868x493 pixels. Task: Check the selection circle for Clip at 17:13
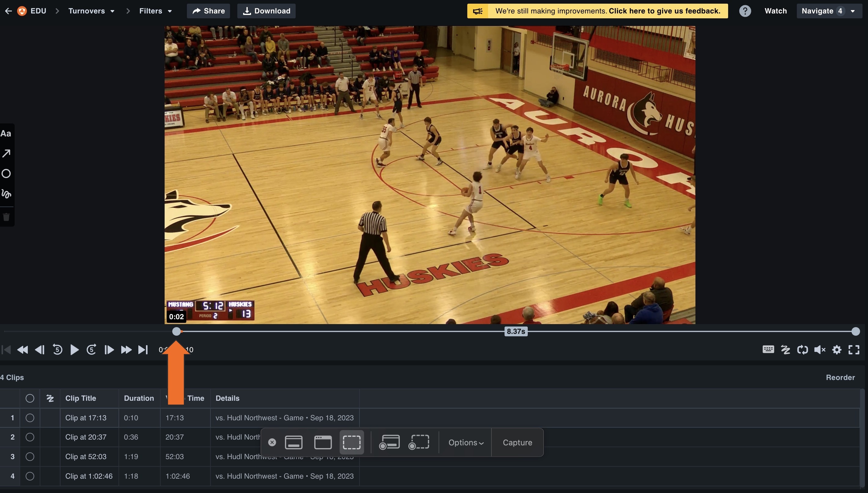(30, 418)
